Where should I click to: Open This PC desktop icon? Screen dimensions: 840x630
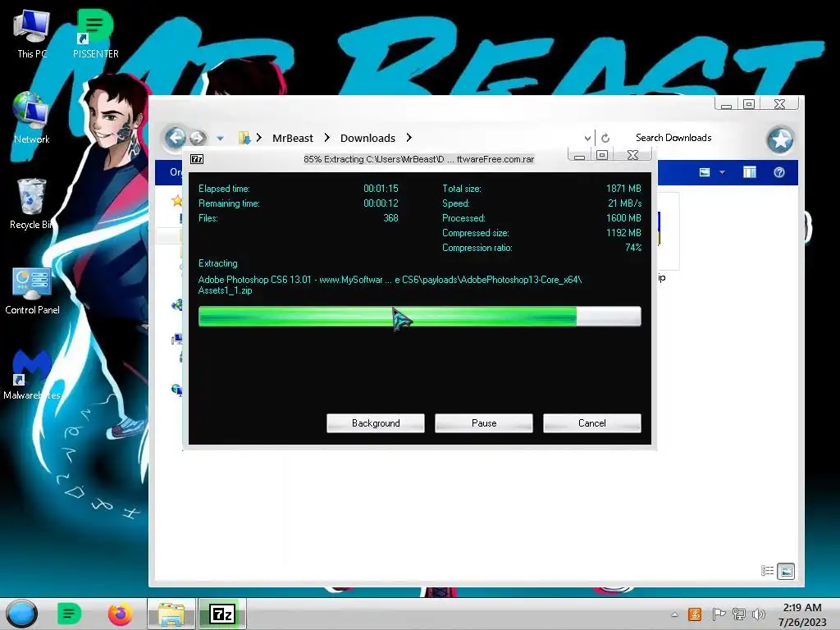[x=32, y=33]
